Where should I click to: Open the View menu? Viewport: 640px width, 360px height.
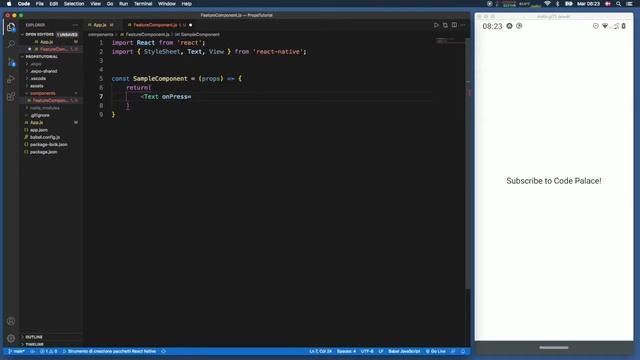(x=96, y=4)
